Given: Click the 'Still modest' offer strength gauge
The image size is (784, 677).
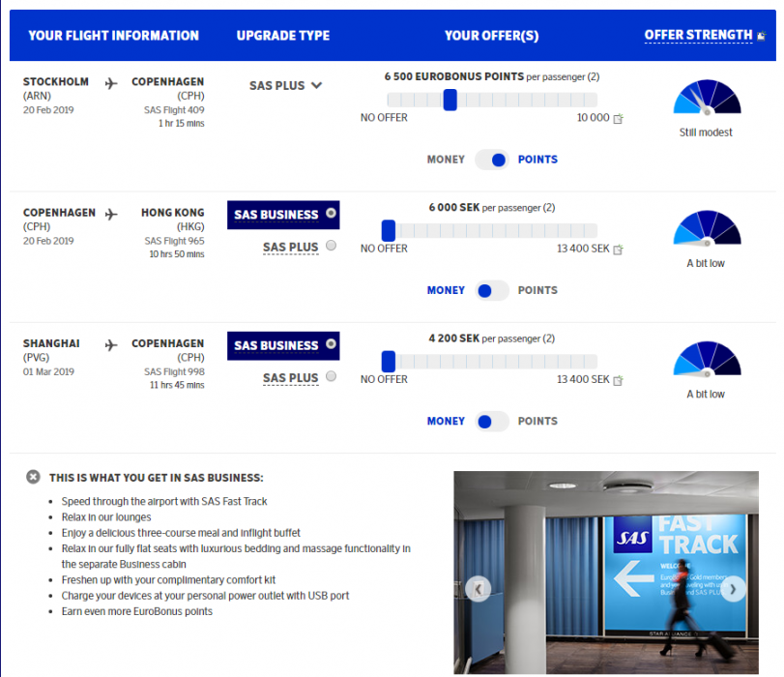Looking at the screenshot, I should [x=707, y=100].
